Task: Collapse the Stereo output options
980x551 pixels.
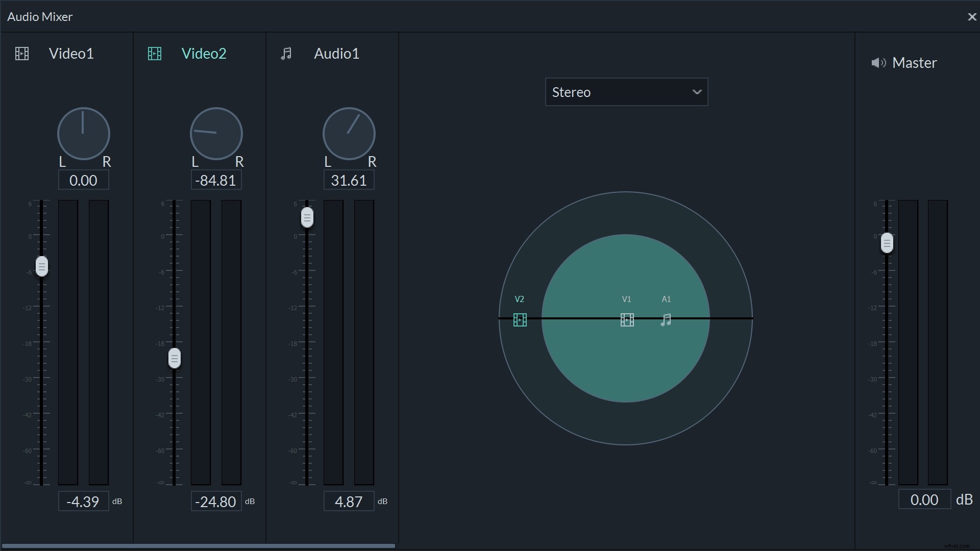Action: tap(697, 92)
